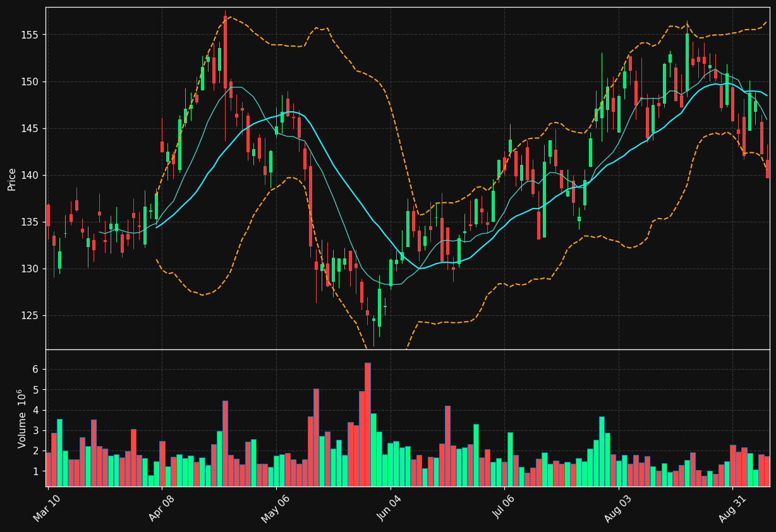Screen dimensions: 776x532
Task: Click the volume axis value 6
Action: [36, 369]
